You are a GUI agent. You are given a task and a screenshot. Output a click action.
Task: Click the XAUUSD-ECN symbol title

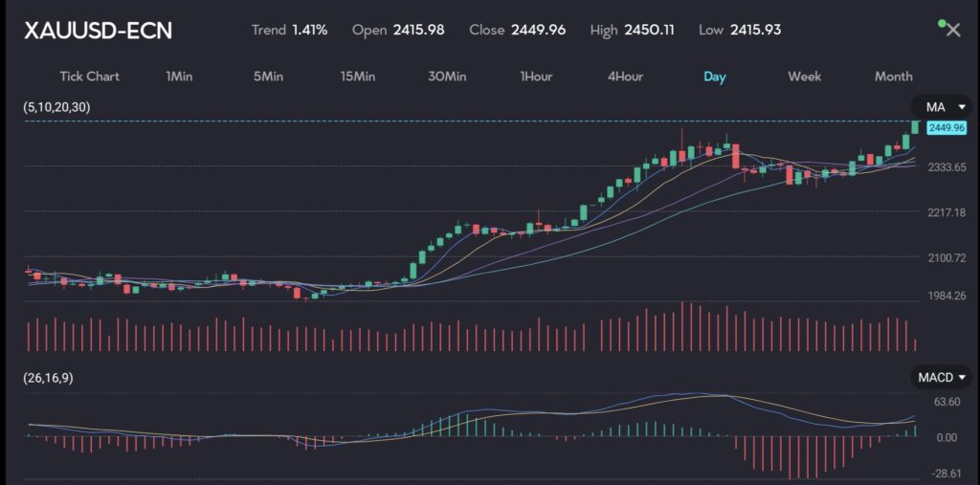point(98,31)
